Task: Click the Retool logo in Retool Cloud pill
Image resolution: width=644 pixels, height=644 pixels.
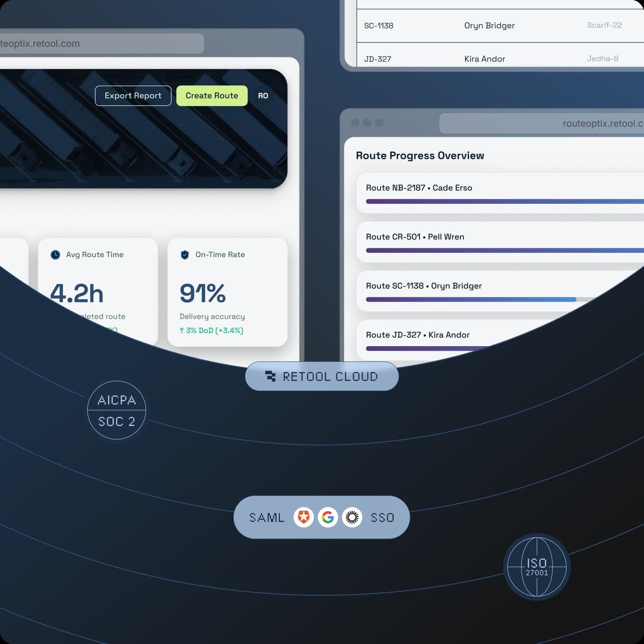Action: (270, 376)
